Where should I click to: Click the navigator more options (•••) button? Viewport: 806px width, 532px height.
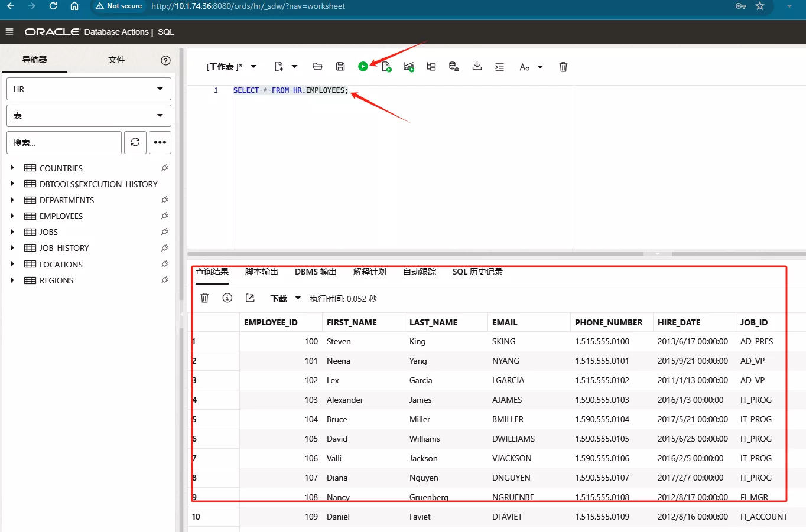click(160, 142)
